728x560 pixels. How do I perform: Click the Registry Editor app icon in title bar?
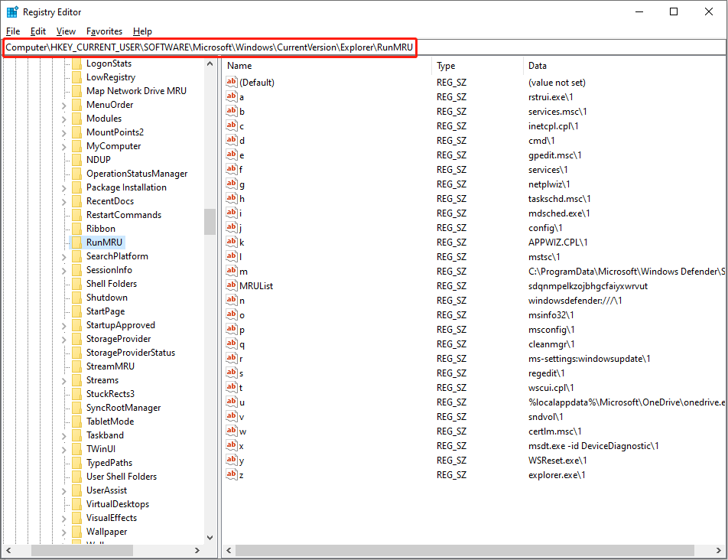point(12,12)
